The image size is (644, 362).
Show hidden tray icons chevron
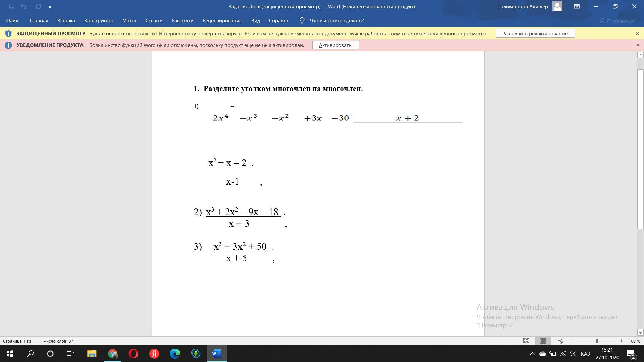click(x=532, y=354)
